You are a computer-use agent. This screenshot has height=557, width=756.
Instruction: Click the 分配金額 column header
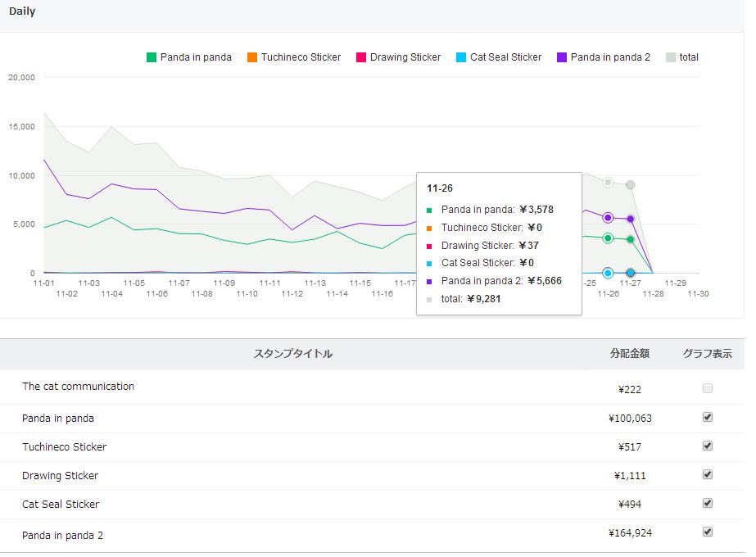point(629,354)
